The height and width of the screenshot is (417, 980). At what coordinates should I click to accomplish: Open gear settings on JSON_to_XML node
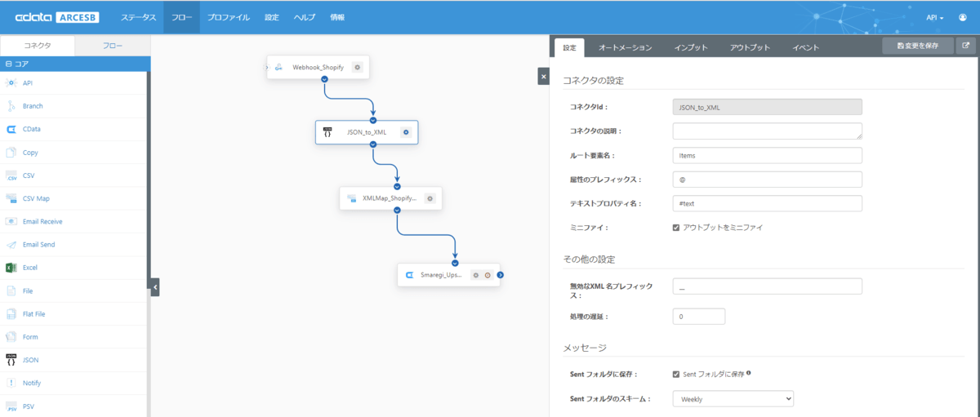point(405,132)
